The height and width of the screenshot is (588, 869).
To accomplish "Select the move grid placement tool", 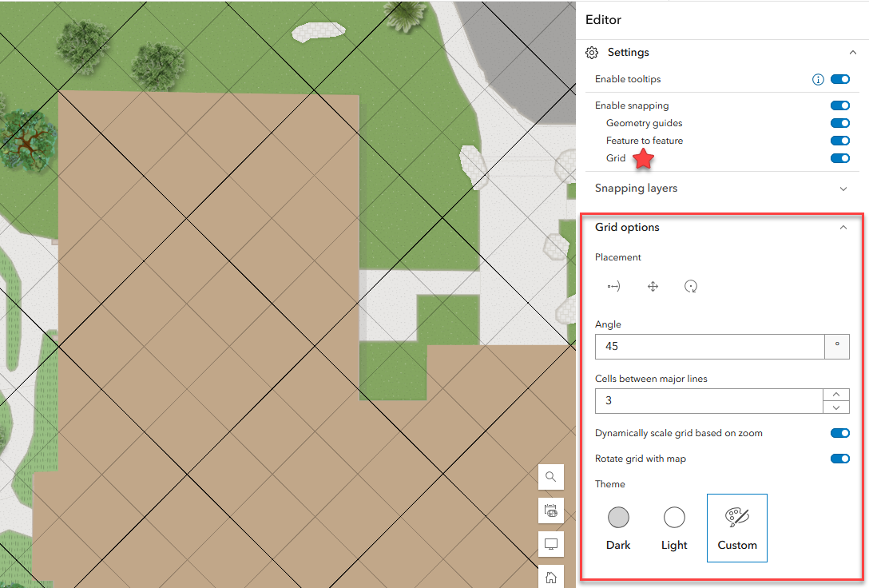I will coord(653,287).
